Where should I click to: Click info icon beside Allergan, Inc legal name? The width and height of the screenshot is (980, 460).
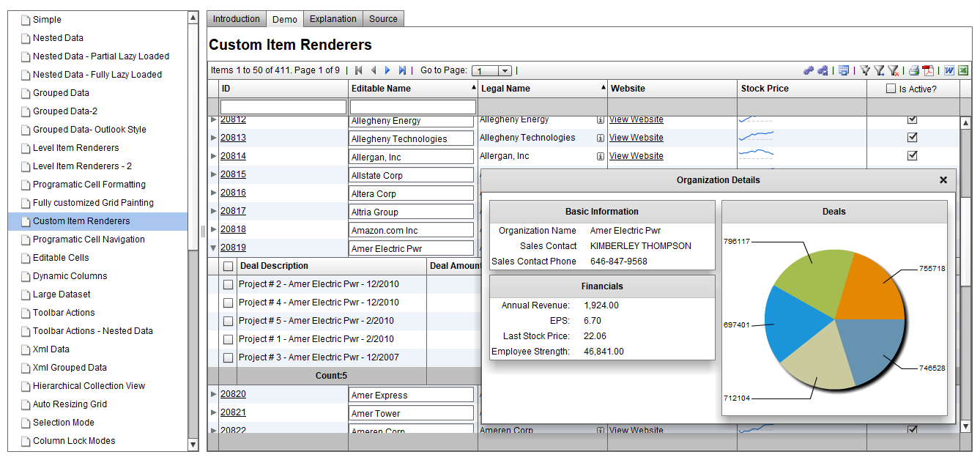(x=601, y=156)
